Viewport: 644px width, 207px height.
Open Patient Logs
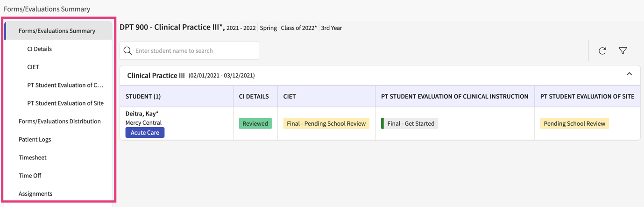[35, 139]
